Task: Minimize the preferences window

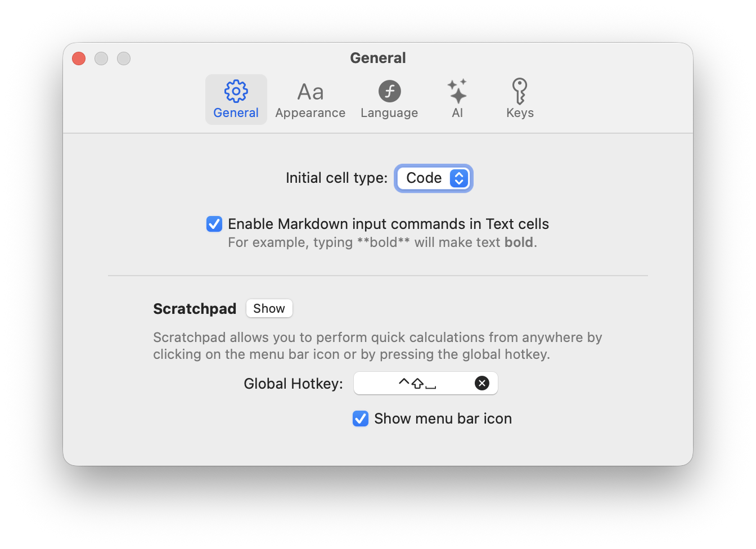Action: pyautogui.click(x=101, y=58)
